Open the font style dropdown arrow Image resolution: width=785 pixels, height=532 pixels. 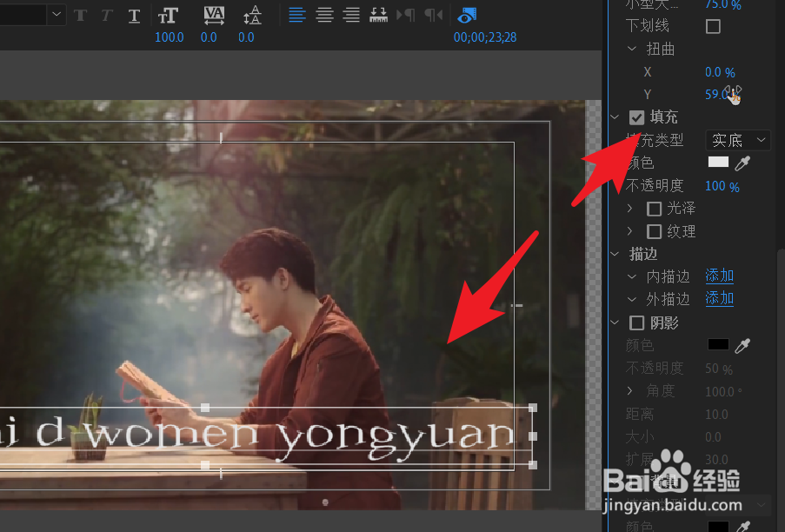(57, 15)
